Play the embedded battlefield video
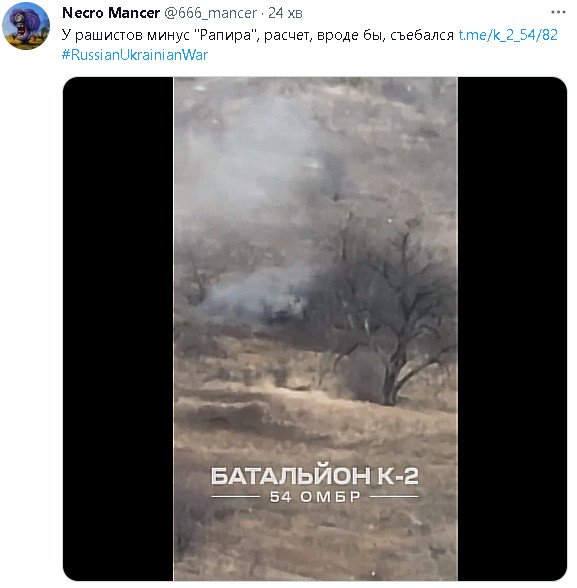 click(315, 329)
